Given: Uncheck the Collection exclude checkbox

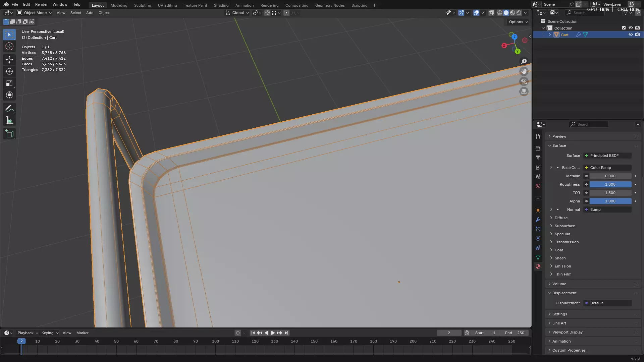Looking at the screenshot, I should tap(624, 28).
